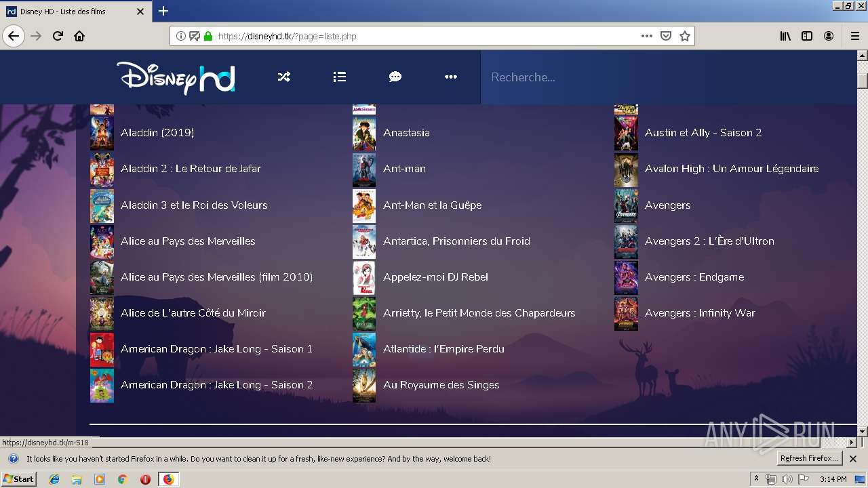Show site information icon
This screenshot has height=488, width=868.
point(181,36)
